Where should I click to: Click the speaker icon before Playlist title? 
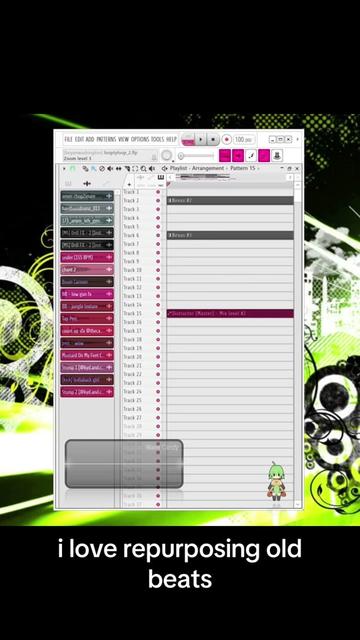164,168
